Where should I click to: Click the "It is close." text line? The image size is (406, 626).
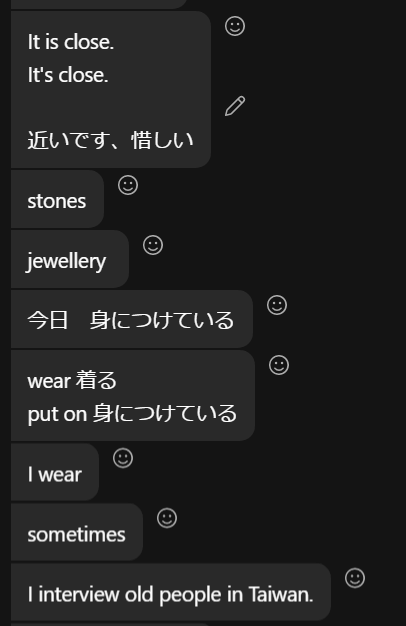71,42
